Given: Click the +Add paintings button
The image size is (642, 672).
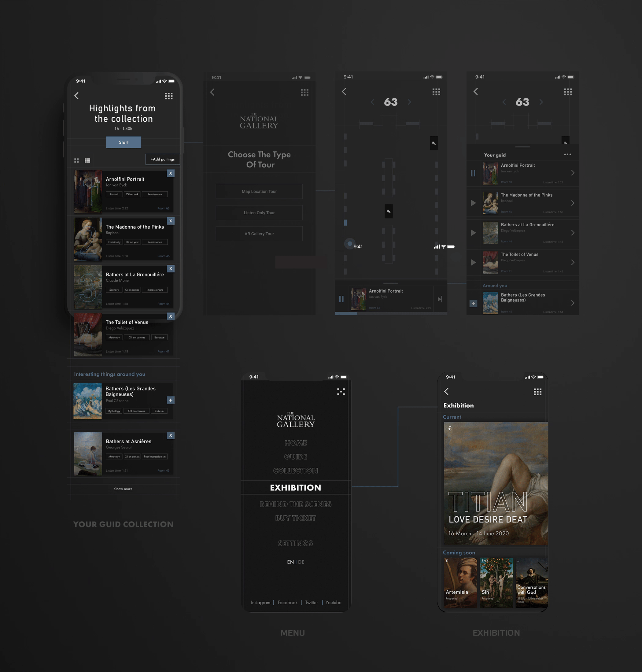Looking at the screenshot, I should point(163,160).
